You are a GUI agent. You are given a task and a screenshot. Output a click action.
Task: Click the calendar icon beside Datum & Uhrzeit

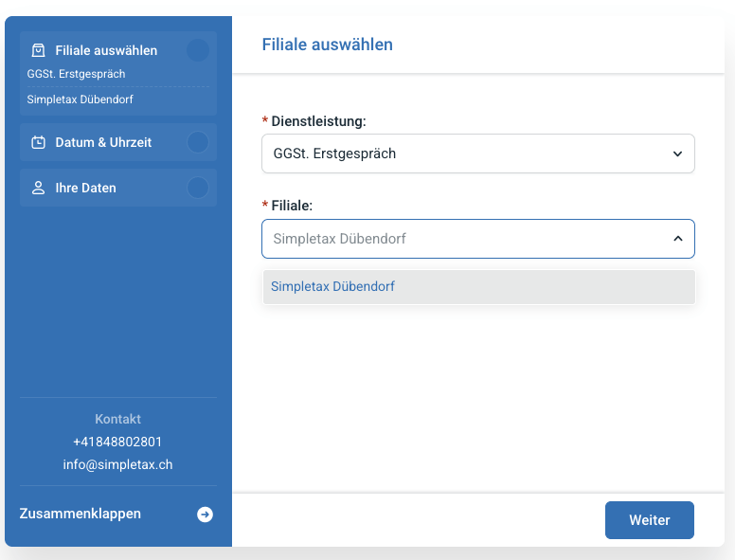tap(38, 143)
